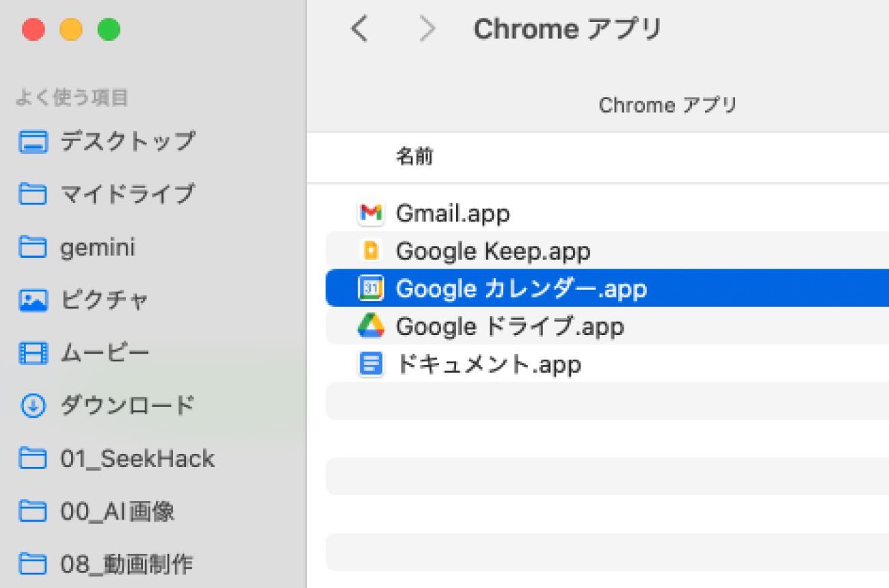Click the Google Drive app icon
The width and height of the screenshot is (889, 588).
point(371,326)
